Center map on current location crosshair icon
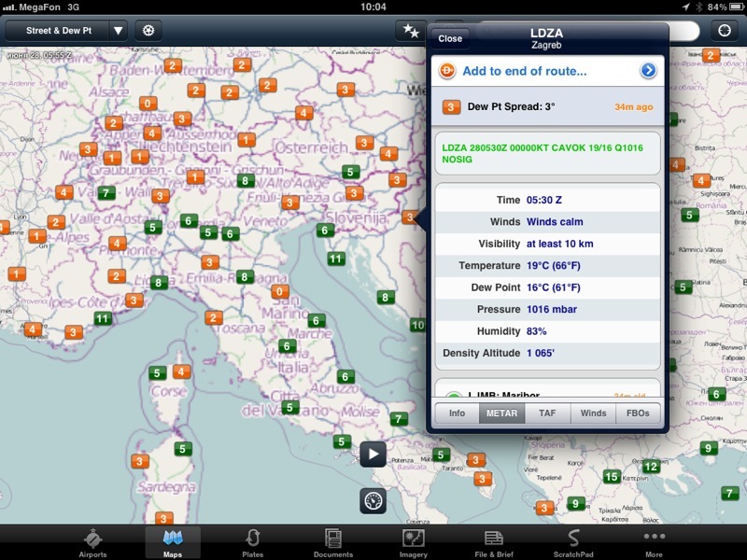 coord(725,30)
